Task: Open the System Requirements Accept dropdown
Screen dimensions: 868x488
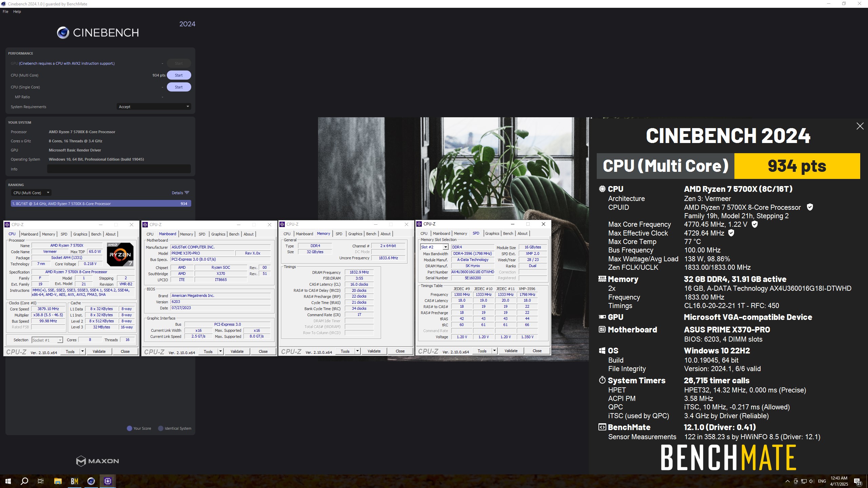Action: point(154,106)
